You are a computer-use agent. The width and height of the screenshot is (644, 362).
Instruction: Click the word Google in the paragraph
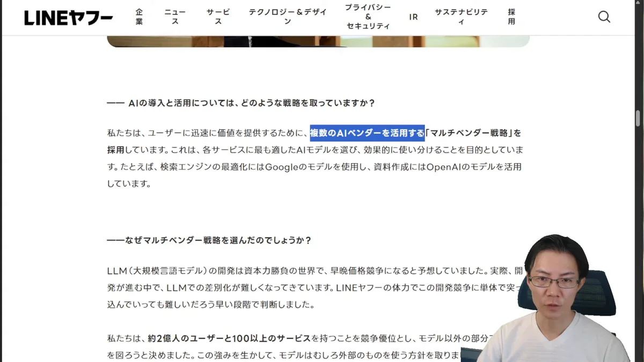point(281,167)
